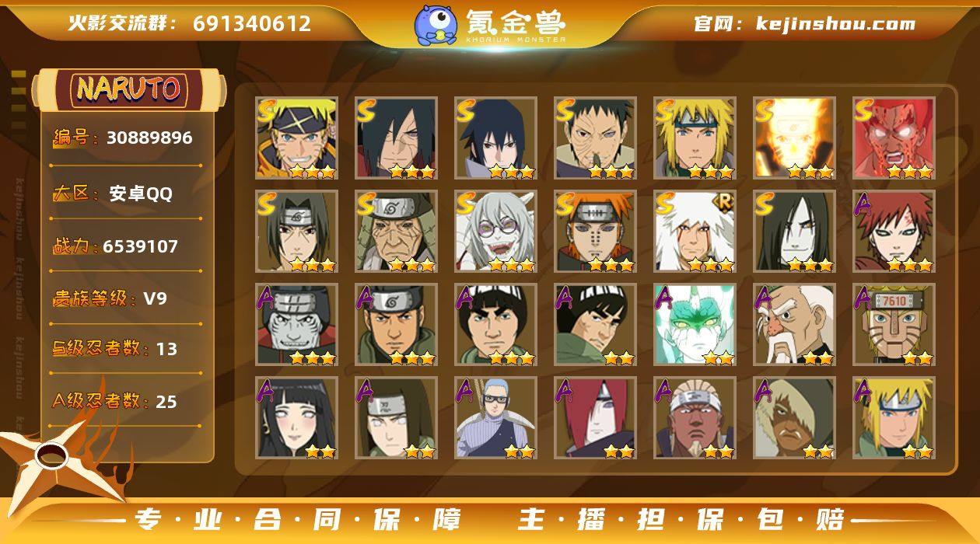Click the blue Krorium Monster mascot logo

point(435,24)
